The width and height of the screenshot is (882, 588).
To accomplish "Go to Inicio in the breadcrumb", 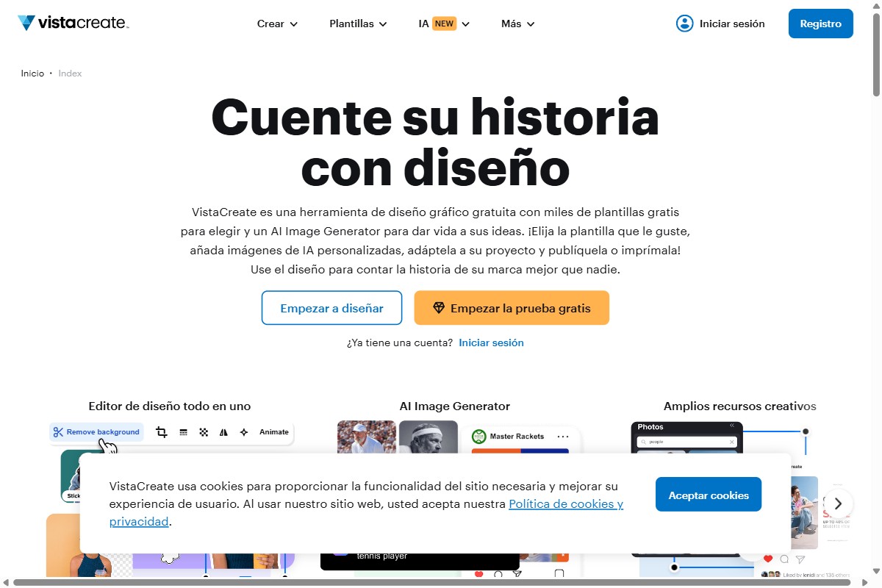I will pyautogui.click(x=32, y=73).
